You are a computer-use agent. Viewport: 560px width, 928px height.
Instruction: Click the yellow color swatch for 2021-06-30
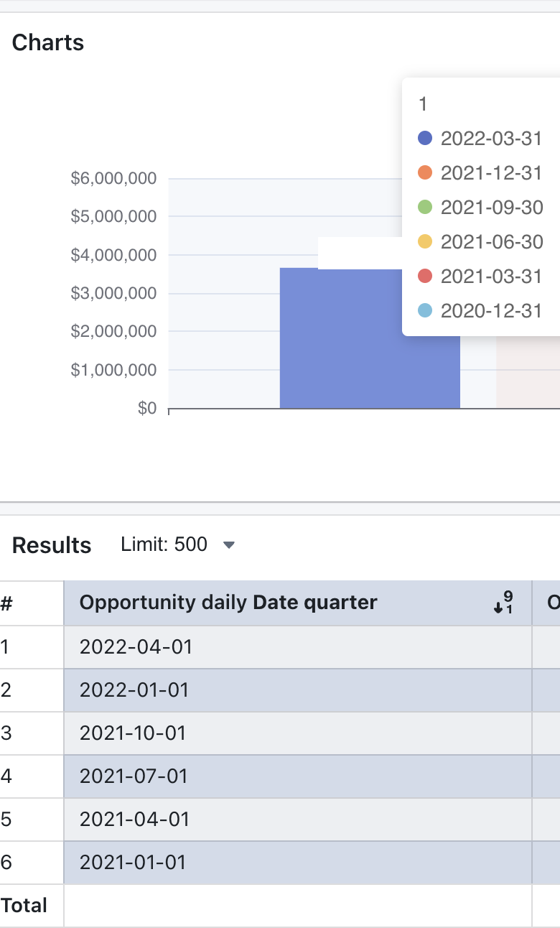point(425,241)
